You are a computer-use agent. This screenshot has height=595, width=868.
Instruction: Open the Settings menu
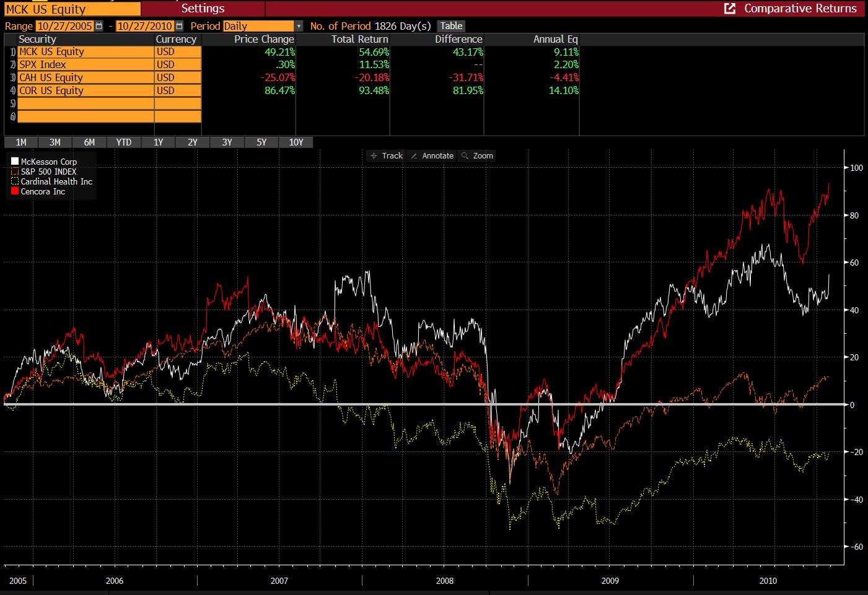203,9
